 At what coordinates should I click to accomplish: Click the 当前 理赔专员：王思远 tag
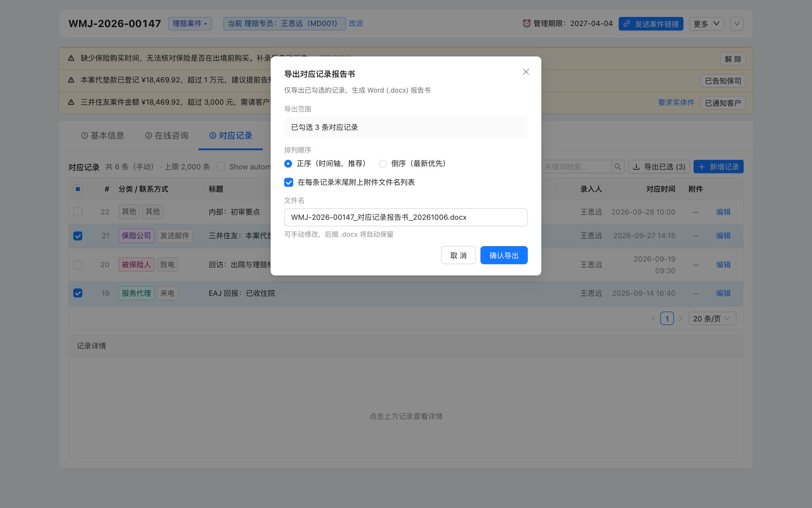tap(285, 24)
